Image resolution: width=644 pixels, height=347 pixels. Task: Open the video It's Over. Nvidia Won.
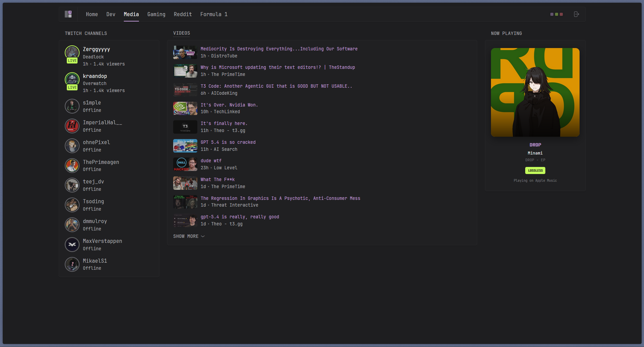[x=229, y=105]
